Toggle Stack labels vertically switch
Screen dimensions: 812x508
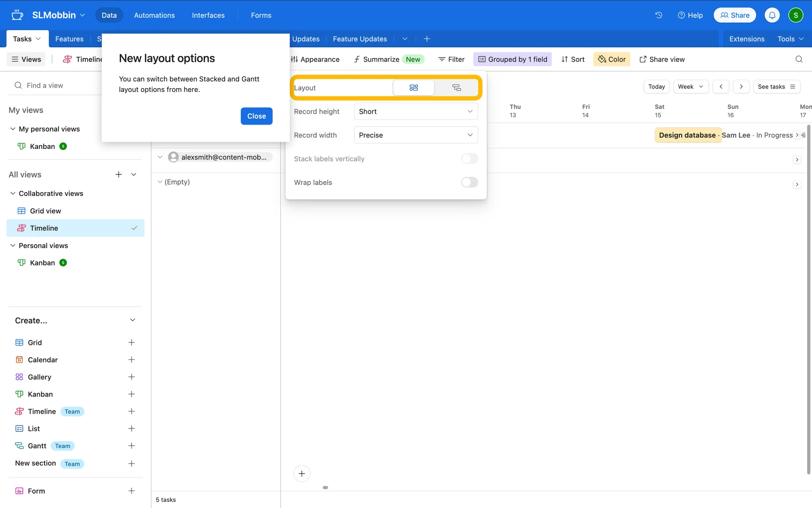pos(469,159)
